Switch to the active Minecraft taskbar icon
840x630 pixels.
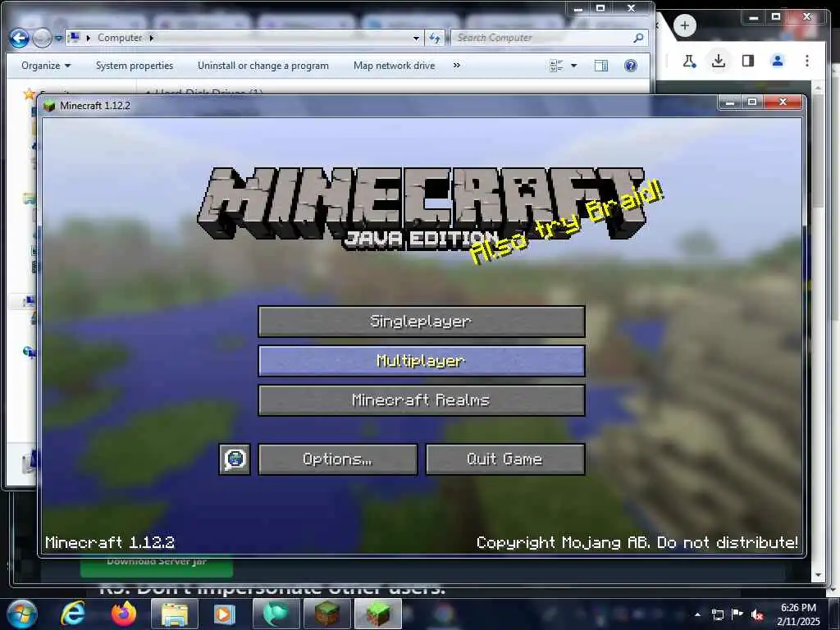(x=377, y=614)
